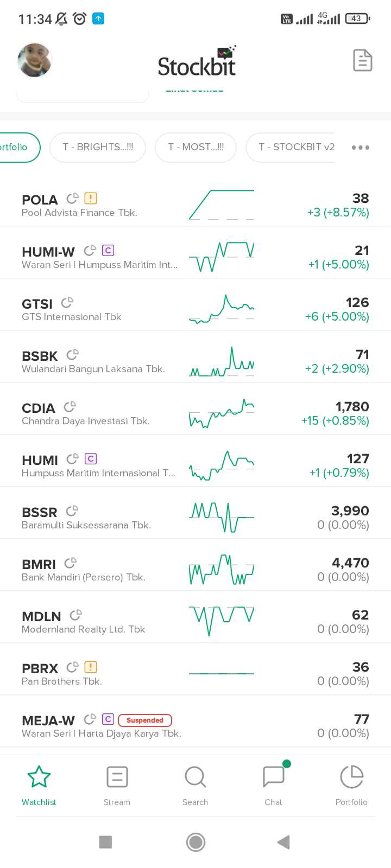The height and width of the screenshot is (868, 391).
Task: Switch to the Portfolio tab
Action: click(x=351, y=784)
